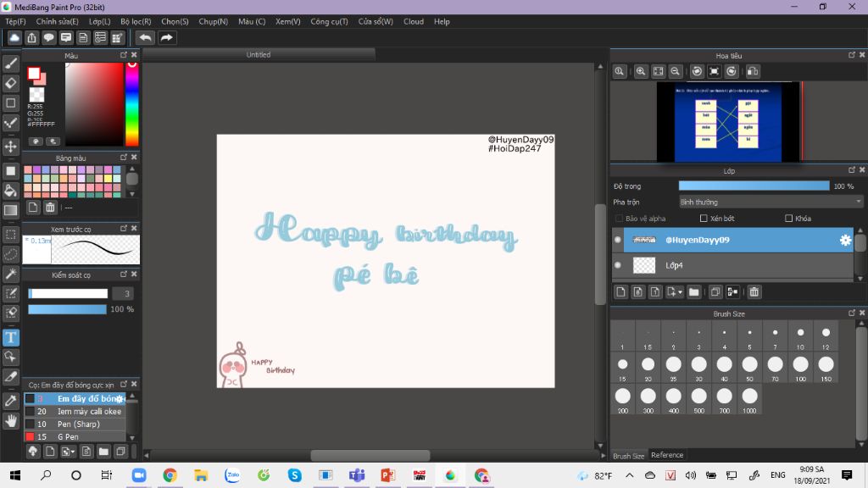This screenshot has width=868, height=488.
Task: Click the foreground color swatch
Action: (x=34, y=73)
